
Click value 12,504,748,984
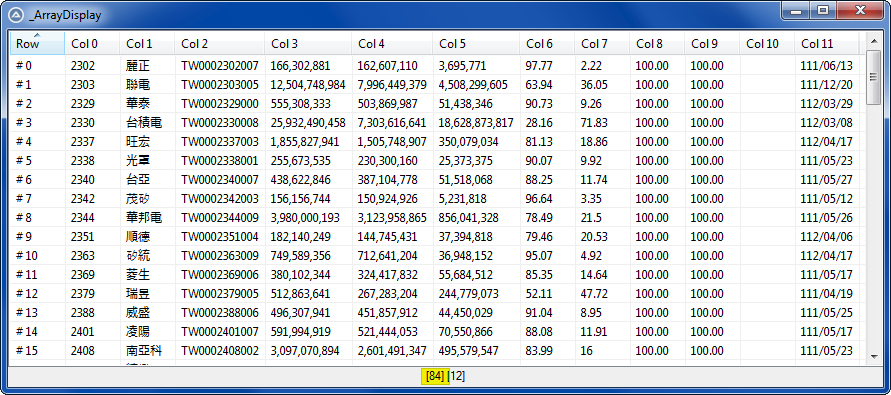307,85
